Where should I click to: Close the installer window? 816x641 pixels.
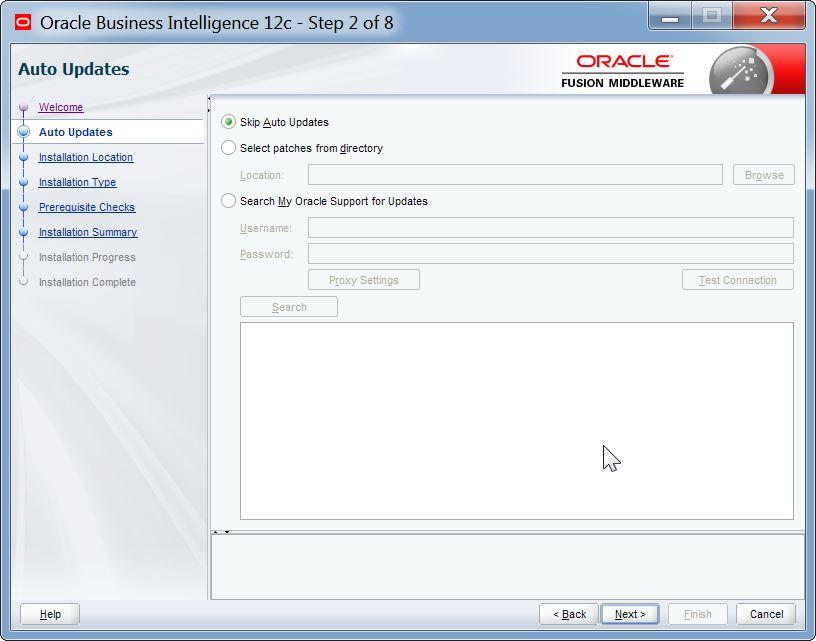769,16
